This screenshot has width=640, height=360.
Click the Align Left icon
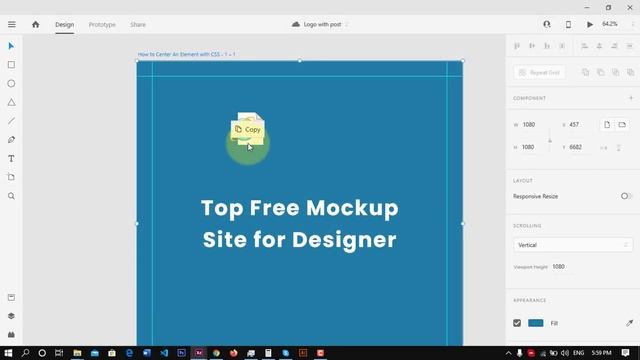pyautogui.click(x=584, y=46)
